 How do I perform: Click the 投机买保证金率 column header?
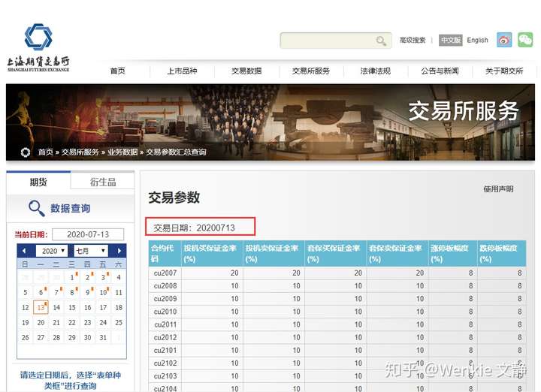(212, 253)
